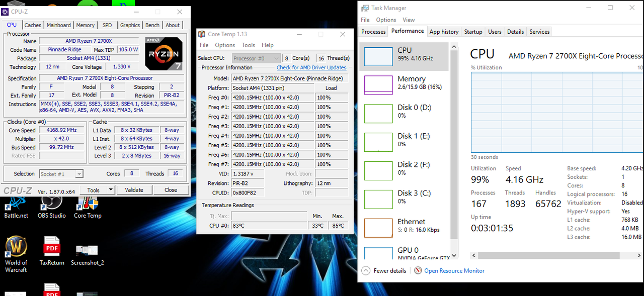Select CPU graph thumbnail in Task Manager
644x296 pixels.
(x=378, y=57)
